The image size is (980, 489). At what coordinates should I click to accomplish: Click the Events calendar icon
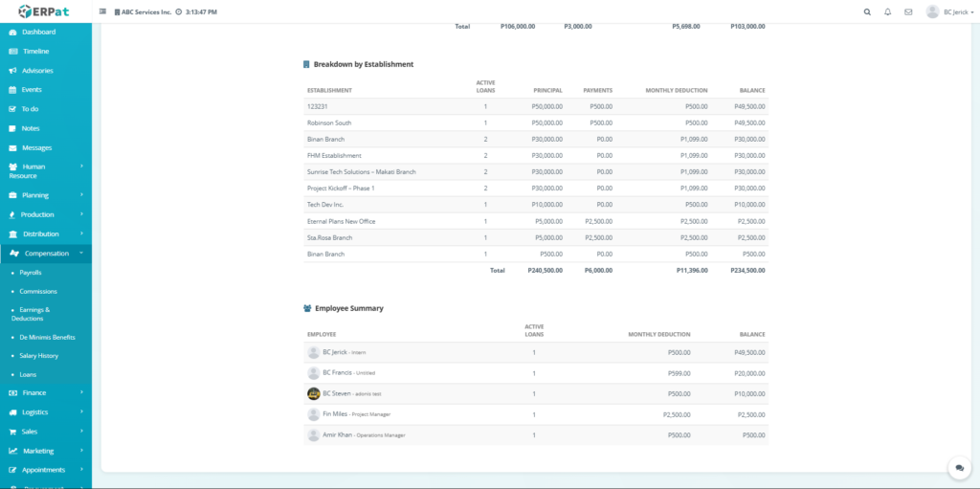point(12,89)
